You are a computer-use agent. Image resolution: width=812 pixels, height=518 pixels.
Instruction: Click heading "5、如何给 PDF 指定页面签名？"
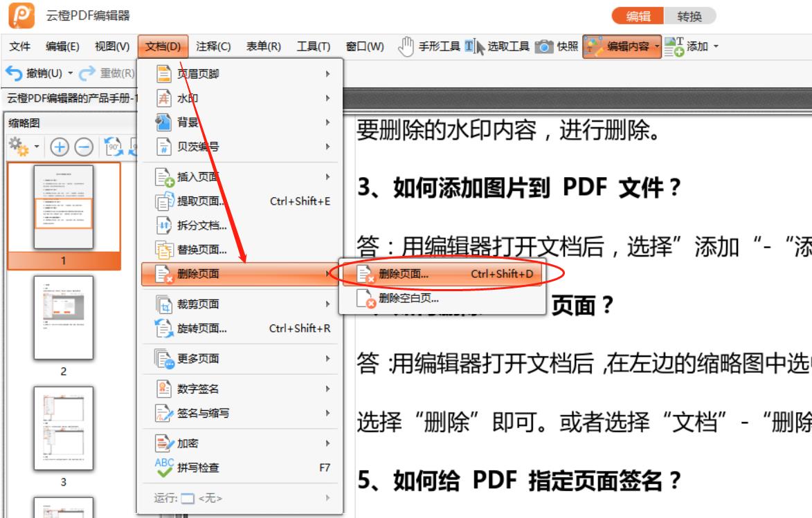click(519, 480)
